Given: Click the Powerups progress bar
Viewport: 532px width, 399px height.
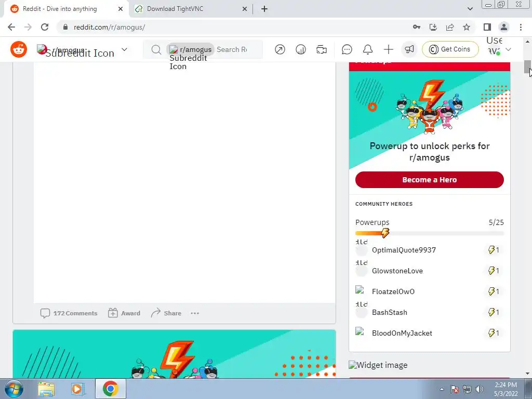Looking at the screenshot, I should 429,233.
